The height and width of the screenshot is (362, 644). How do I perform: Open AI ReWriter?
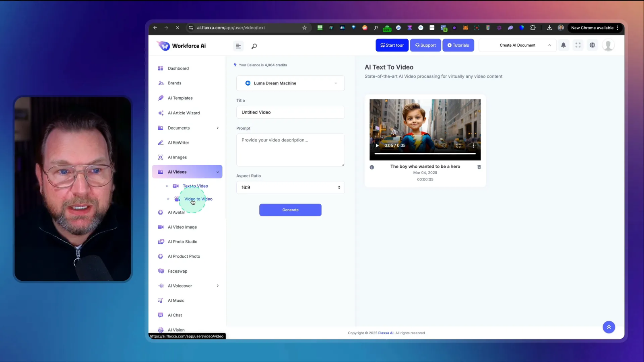pos(178,143)
